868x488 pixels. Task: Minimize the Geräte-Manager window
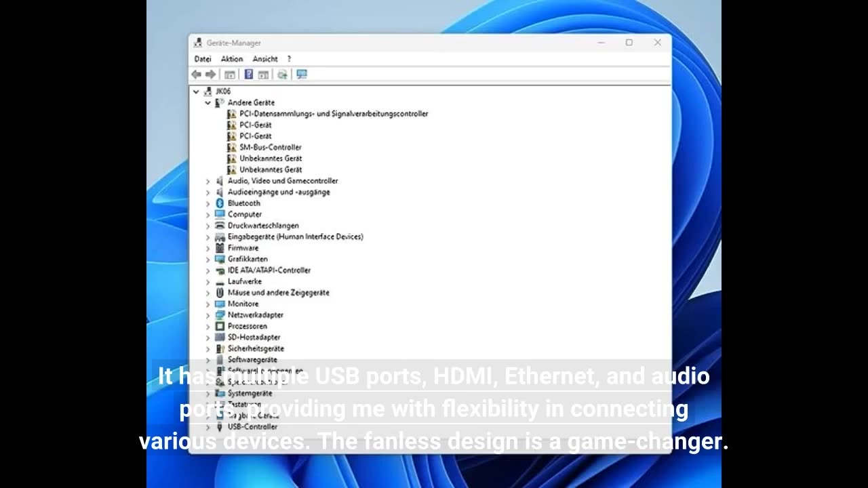pos(601,43)
